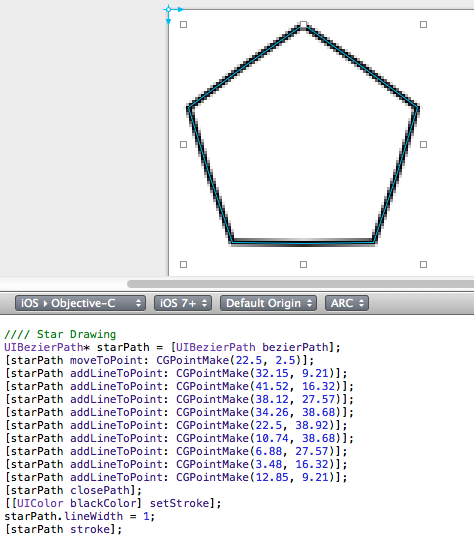Viewport: 474px width, 558px height.
Task: Select the top-left selection handle of the star
Action: pyautogui.click(x=184, y=25)
